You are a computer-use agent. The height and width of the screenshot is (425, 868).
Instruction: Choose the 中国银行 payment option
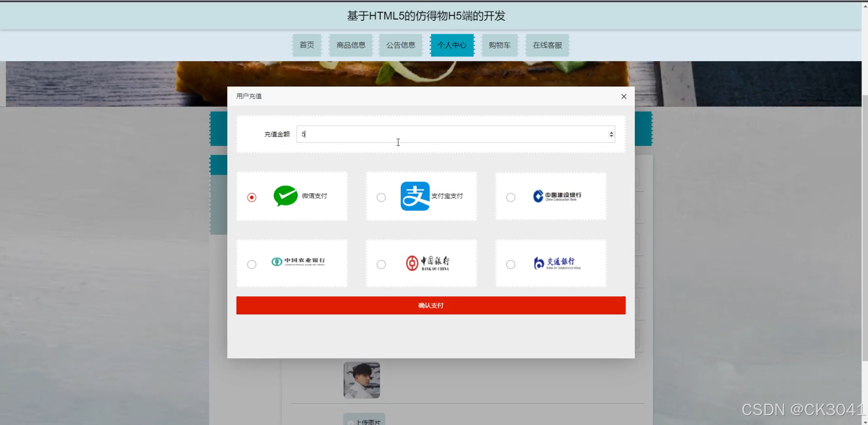click(x=381, y=264)
